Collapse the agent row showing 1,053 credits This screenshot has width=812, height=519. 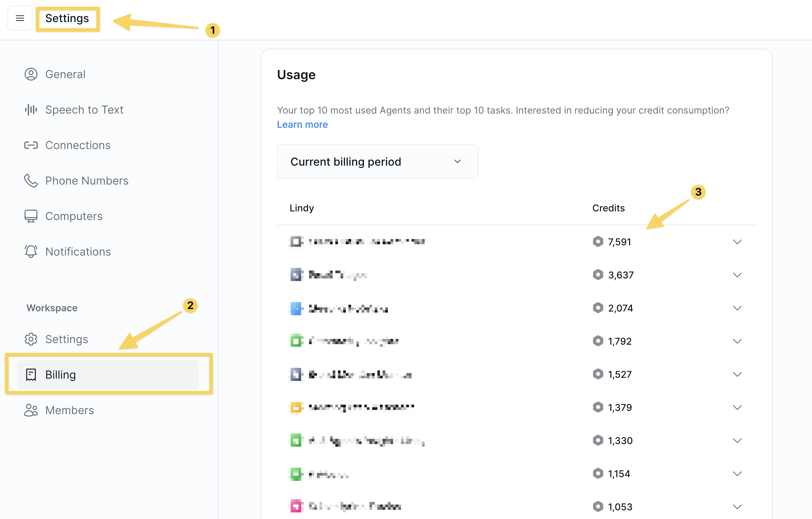click(737, 506)
